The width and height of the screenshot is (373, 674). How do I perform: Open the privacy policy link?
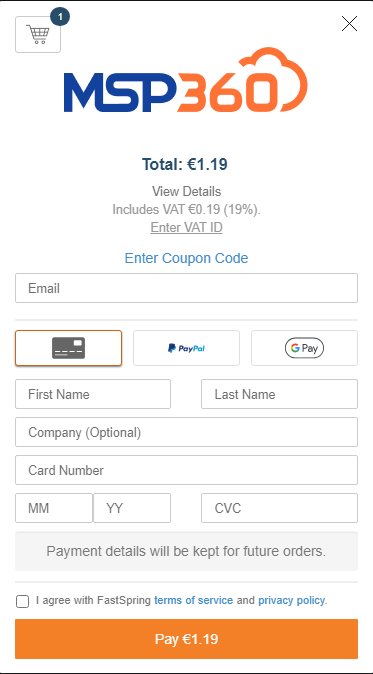pyautogui.click(x=291, y=600)
